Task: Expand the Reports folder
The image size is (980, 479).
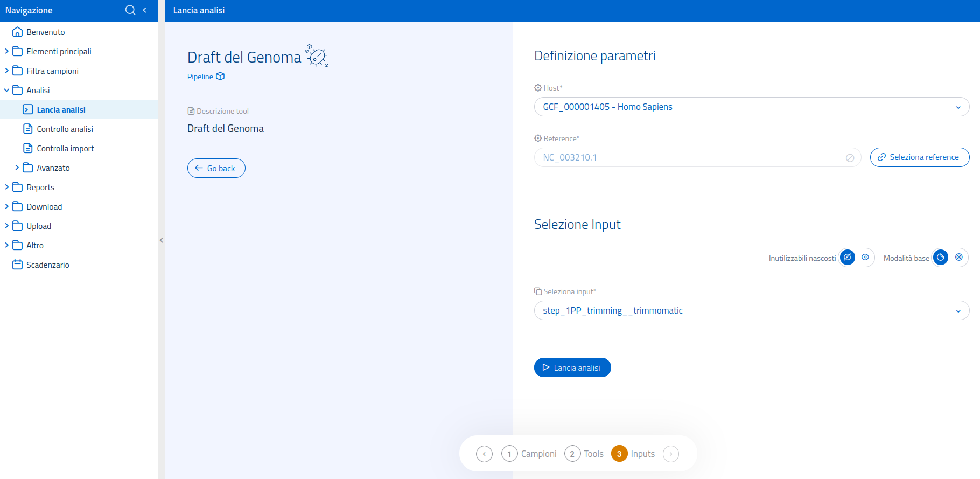Action: tap(7, 187)
